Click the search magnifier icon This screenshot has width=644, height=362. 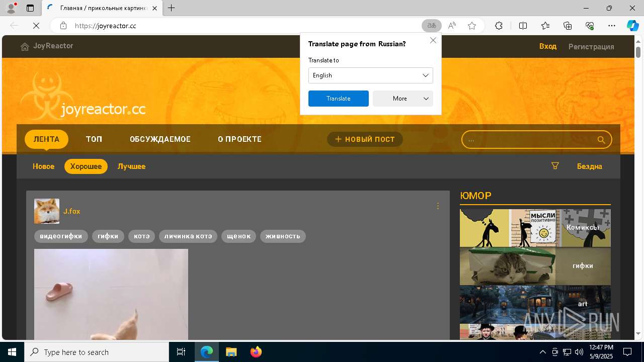click(601, 140)
